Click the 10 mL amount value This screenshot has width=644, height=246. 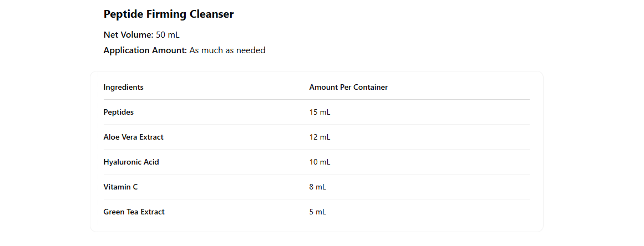pos(320,162)
